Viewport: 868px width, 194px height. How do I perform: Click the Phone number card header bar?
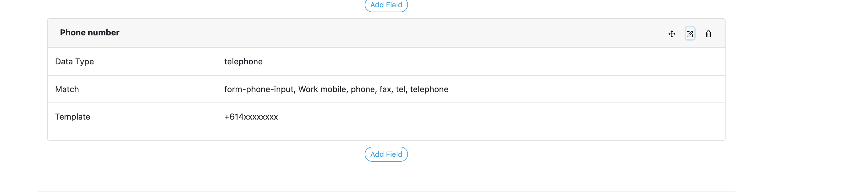point(386,33)
